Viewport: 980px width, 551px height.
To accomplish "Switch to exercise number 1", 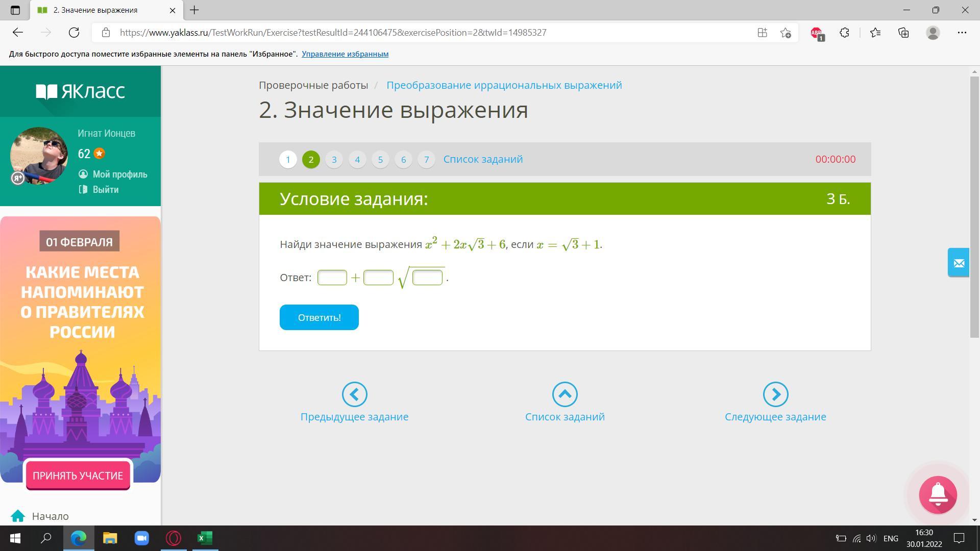I will coord(288,159).
